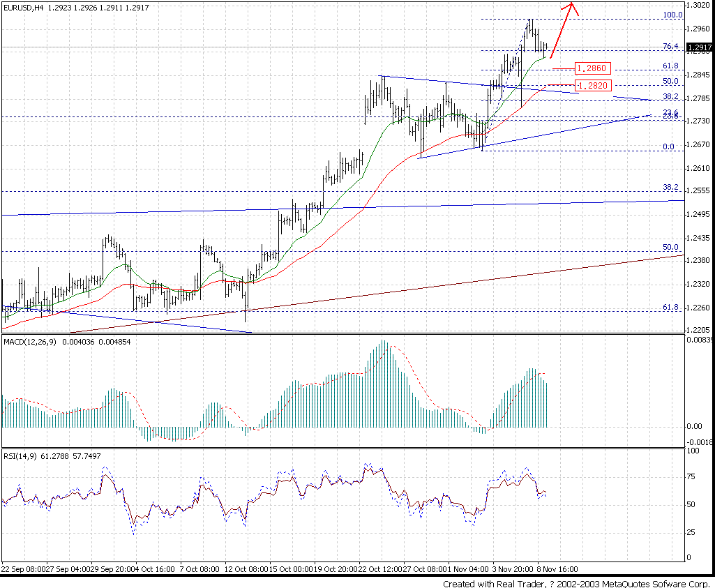This screenshot has height=588, width=715.
Task: Select the 38.2 Fibonacci label beside 1.2555
Action: coord(670,187)
